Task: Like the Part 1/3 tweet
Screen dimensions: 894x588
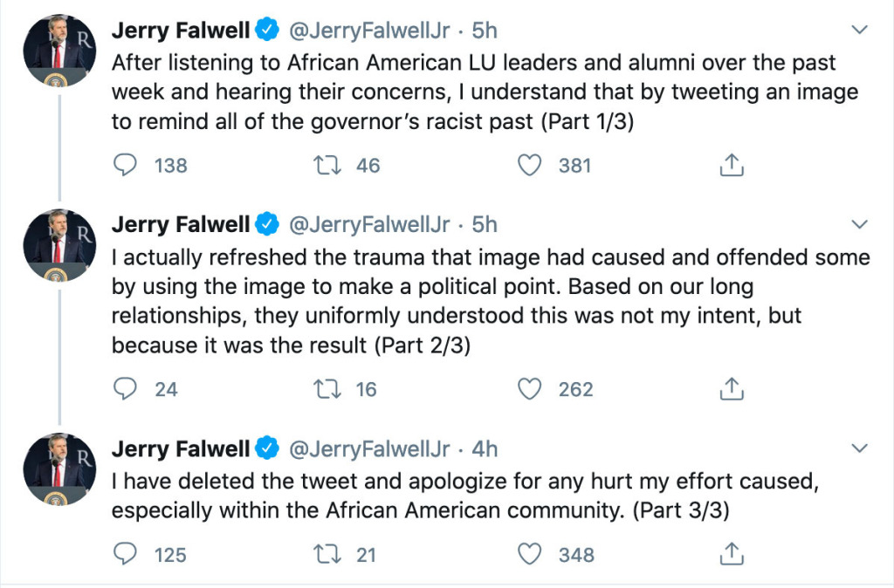Action: pyautogui.click(x=529, y=164)
